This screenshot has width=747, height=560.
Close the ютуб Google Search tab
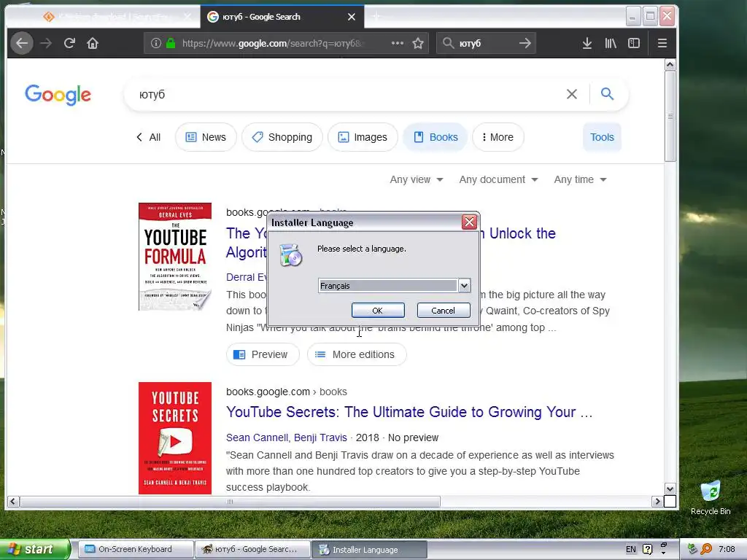(x=352, y=17)
